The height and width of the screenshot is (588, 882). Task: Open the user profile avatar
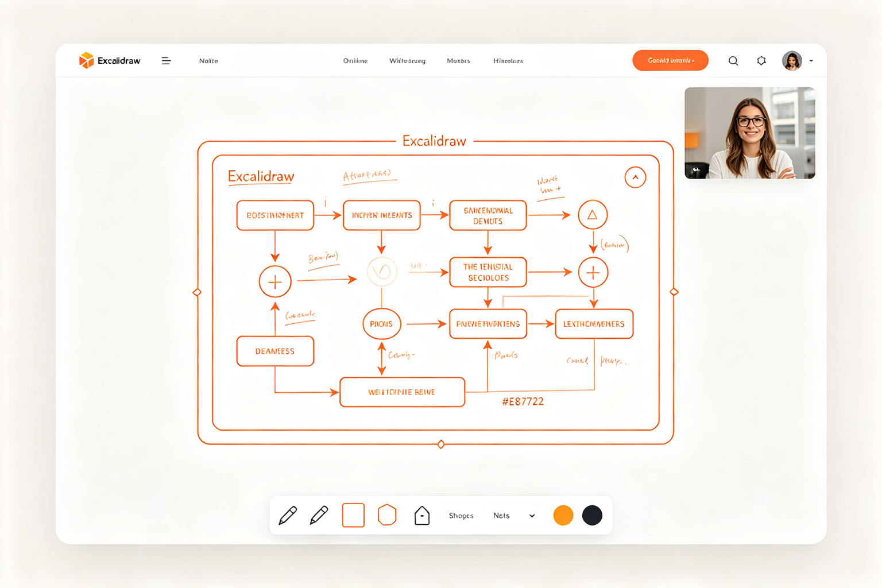pos(792,61)
